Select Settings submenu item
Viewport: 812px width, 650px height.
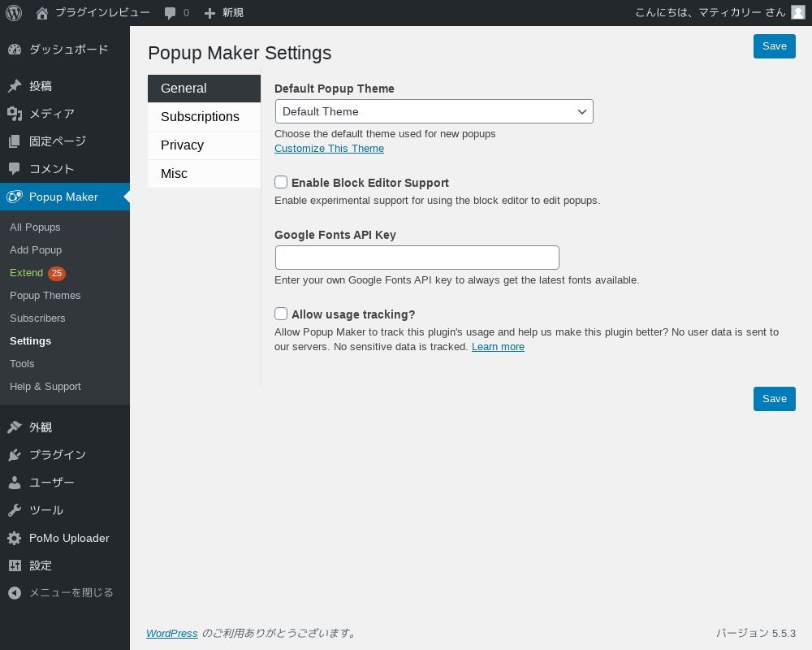pos(31,341)
